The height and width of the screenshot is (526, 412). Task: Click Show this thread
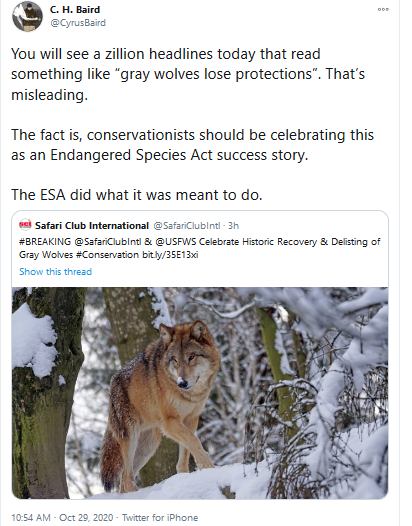click(x=55, y=272)
